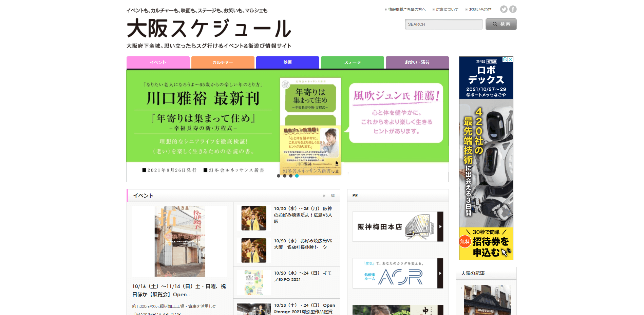Viewport: 644px width, 315px height.
Task: Open the 阪神梅田本店 PR banner
Action: [398, 227]
